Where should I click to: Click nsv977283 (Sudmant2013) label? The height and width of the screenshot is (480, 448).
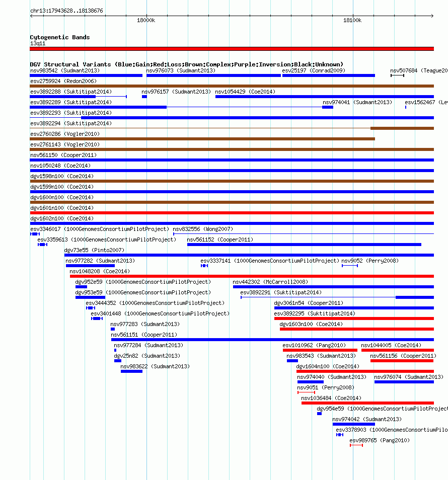tap(145, 324)
